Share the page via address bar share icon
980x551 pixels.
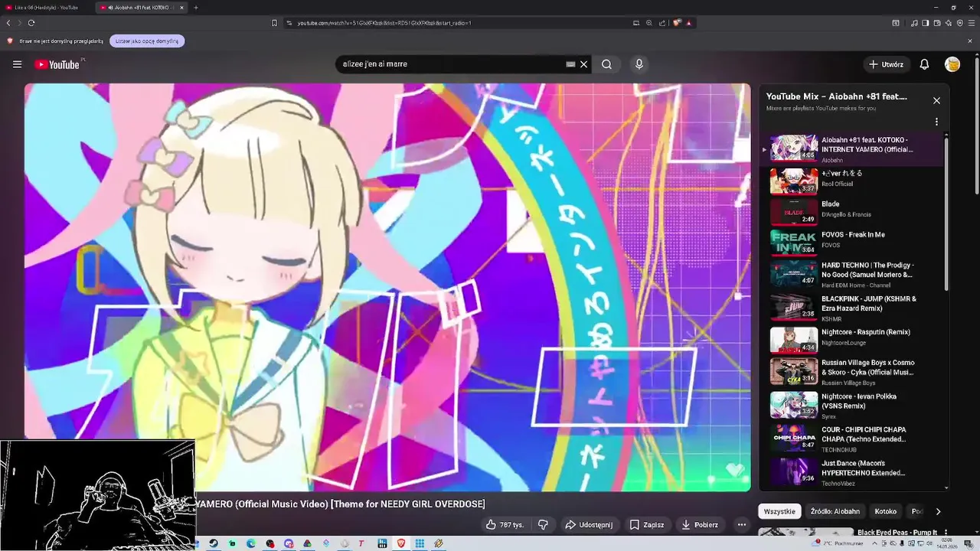[662, 23]
